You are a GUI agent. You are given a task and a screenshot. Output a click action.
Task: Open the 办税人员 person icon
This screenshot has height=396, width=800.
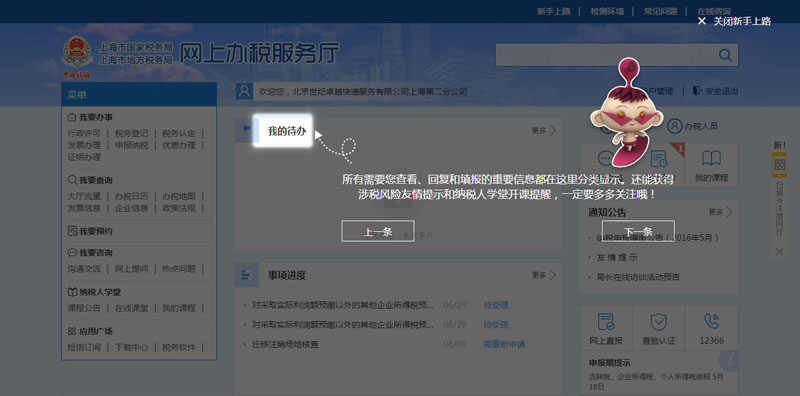point(674,126)
